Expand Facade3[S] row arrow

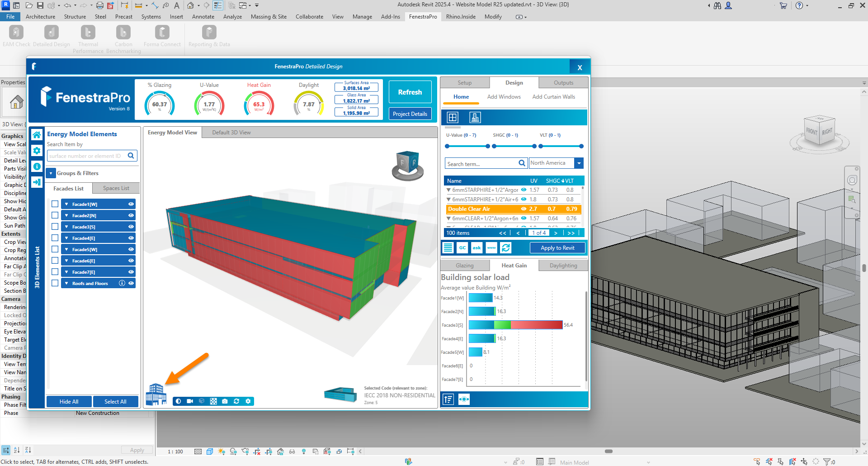tap(66, 227)
